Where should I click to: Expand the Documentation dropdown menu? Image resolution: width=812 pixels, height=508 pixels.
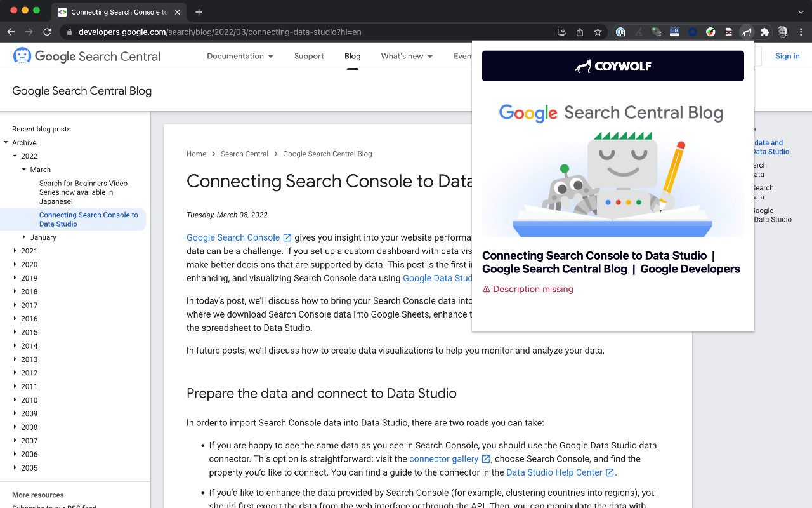(x=240, y=56)
